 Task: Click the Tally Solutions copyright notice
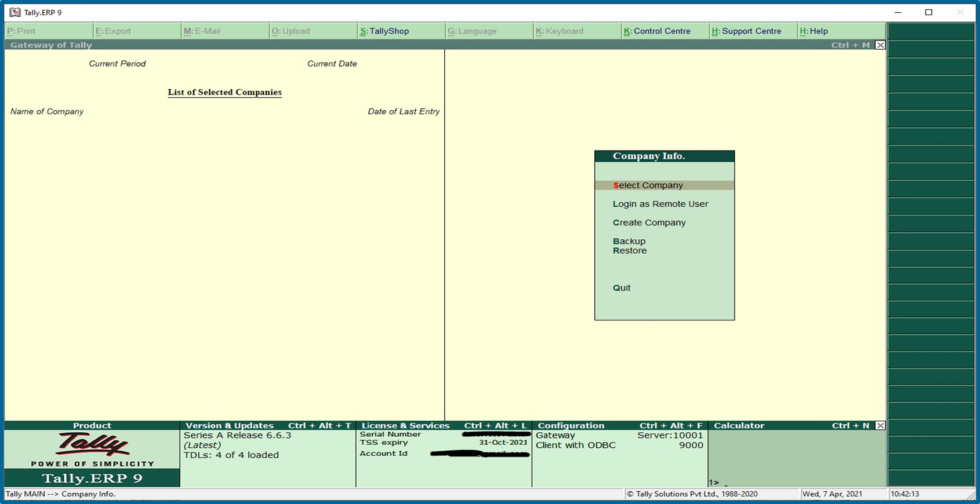(692, 494)
